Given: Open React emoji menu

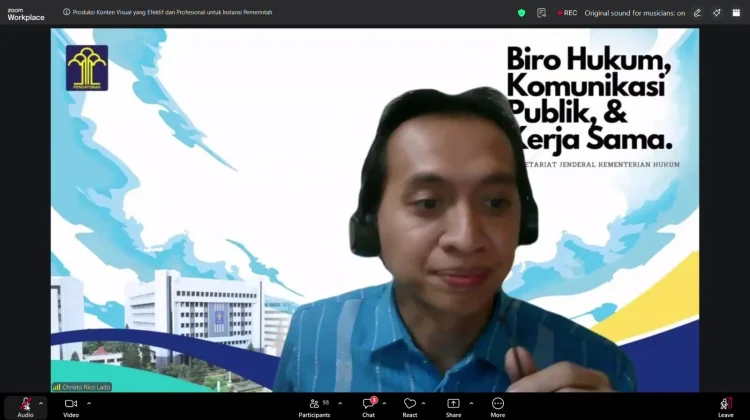Looking at the screenshot, I should [409, 407].
